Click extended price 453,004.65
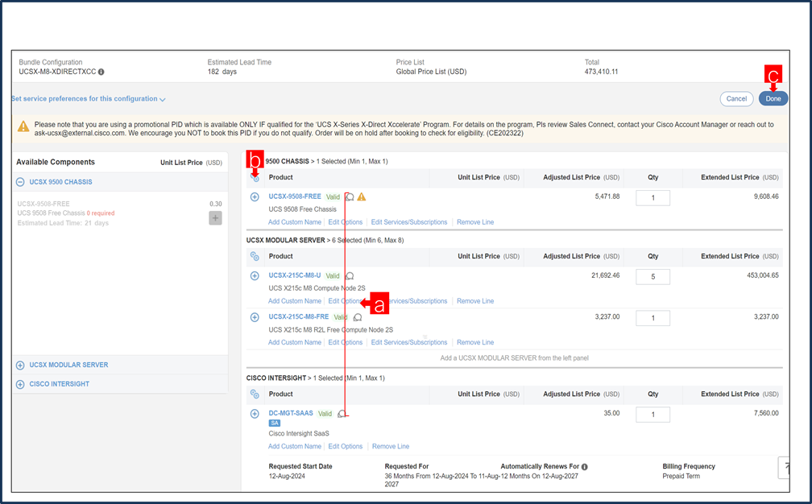This screenshot has height=504, width=812. point(762,276)
